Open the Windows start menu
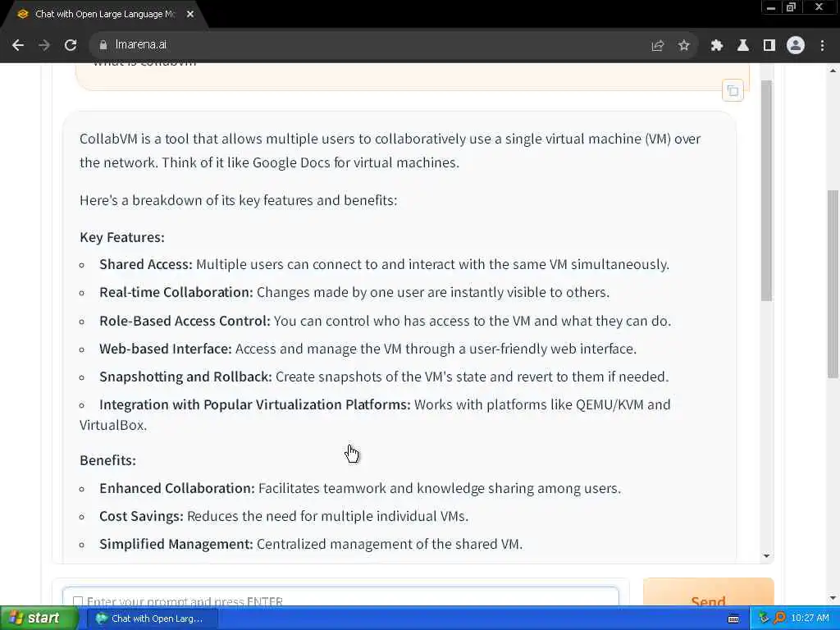Screen dimensions: 840x630 pyautogui.click(x=39, y=619)
